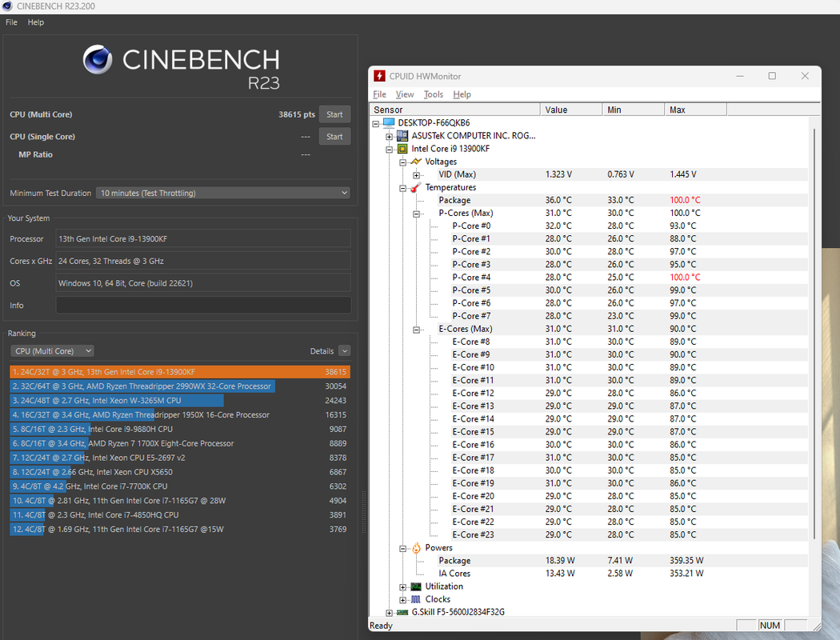Open Cinebench Help menu
840x640 pixels.
click(36, 22)
